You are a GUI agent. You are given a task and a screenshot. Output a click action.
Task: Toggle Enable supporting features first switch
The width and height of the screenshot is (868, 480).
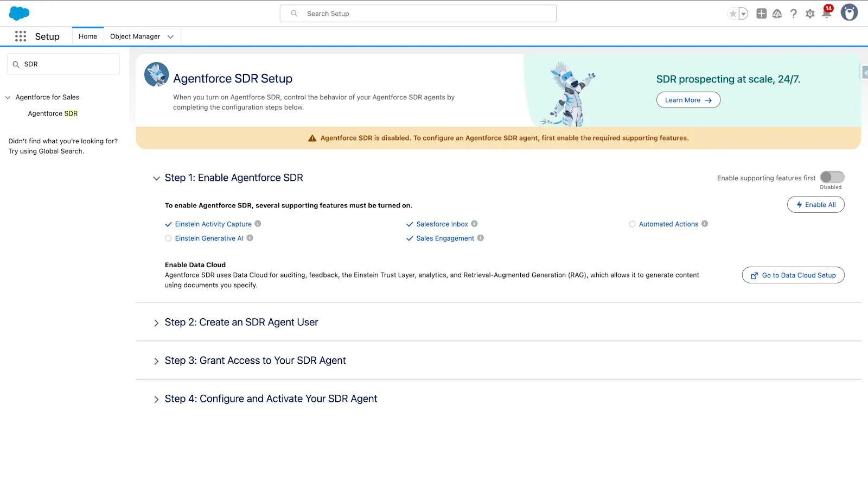point(832,177)
